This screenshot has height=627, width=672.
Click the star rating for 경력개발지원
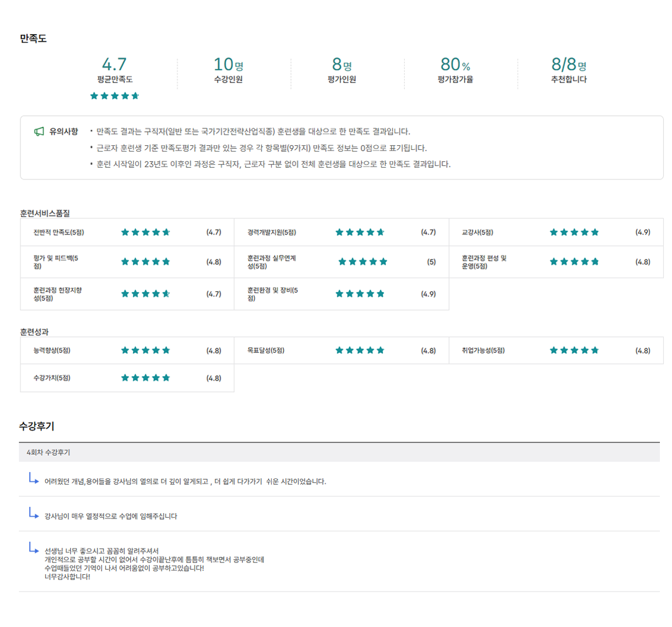360,232
